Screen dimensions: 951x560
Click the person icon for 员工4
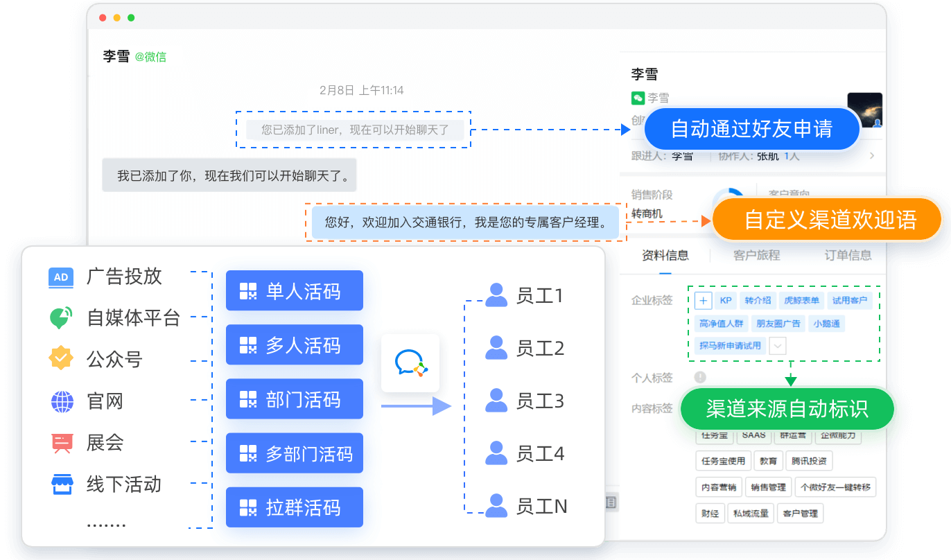pyautogui.click(x=496, y=453)
